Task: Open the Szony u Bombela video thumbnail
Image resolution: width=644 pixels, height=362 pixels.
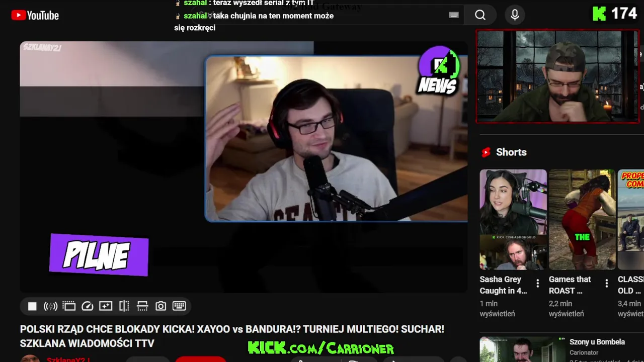Action: tap(522, 349)
